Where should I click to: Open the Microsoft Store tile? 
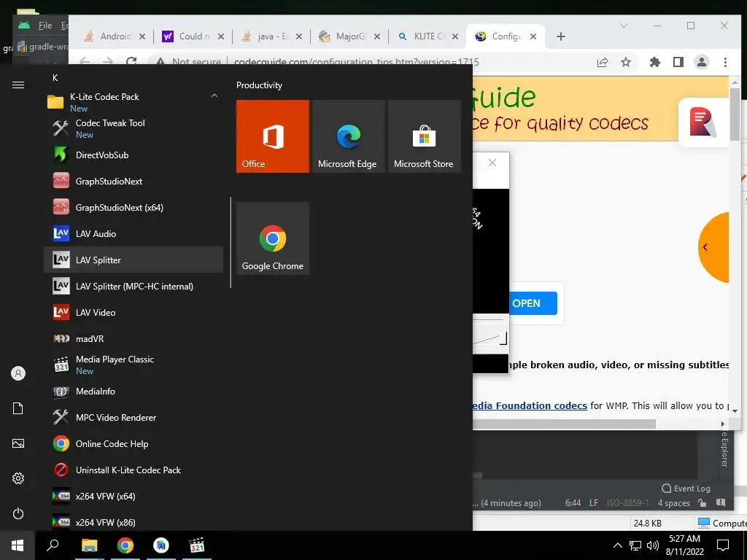click(x=424, y=136)
